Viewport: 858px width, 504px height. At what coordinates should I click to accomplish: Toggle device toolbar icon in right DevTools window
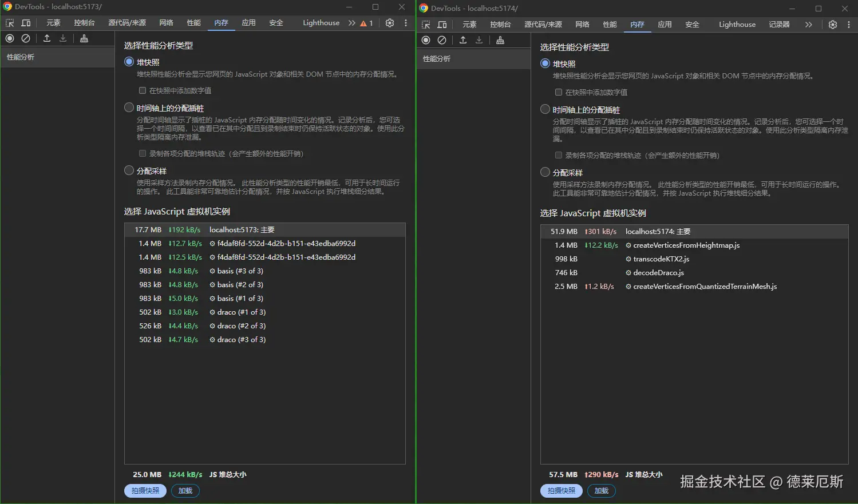point(442,25)
